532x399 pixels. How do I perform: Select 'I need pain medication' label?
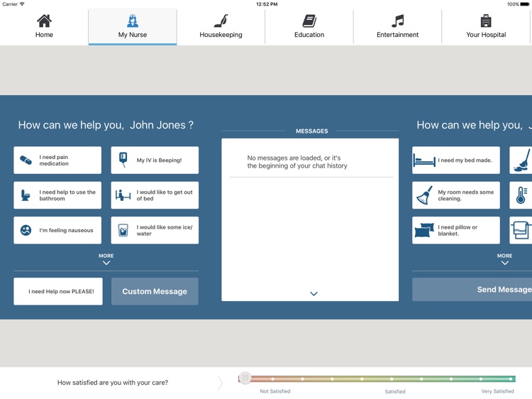point(54,160)
